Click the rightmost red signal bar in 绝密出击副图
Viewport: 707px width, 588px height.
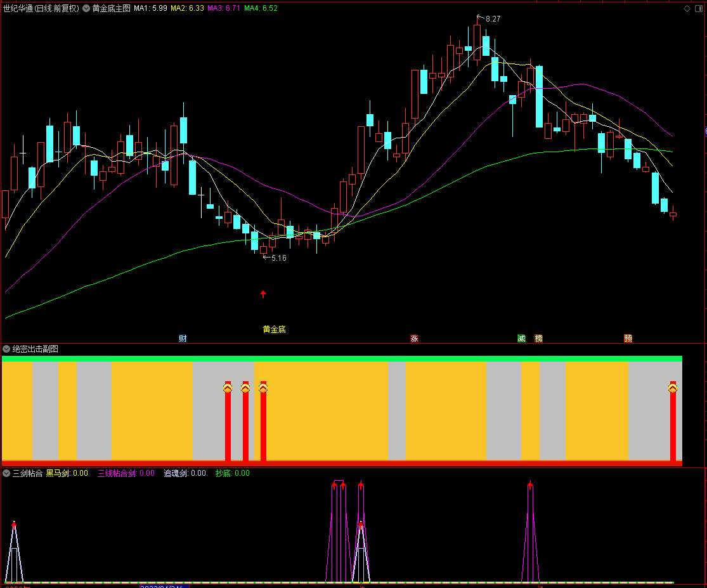point(673,422)
